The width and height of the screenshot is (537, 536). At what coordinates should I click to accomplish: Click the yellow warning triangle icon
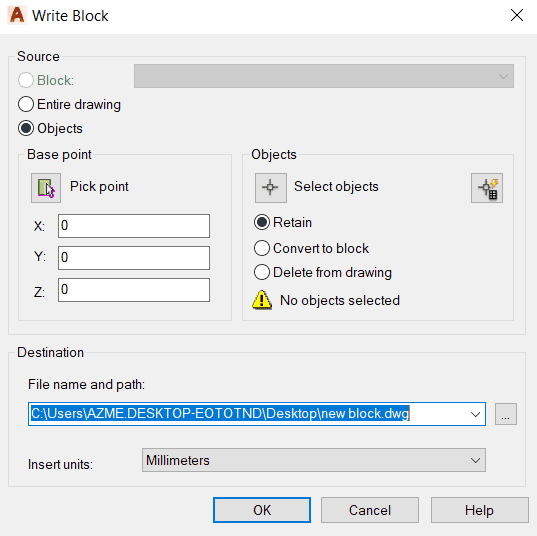(x=262, y=300)
